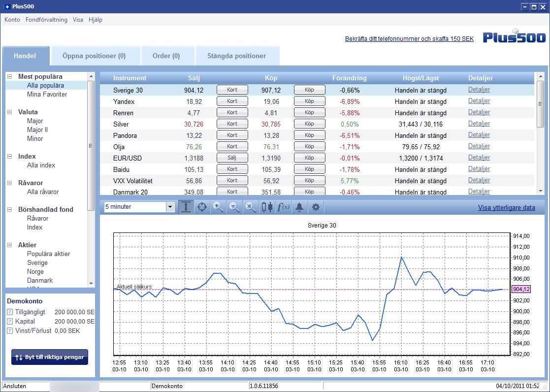
Task: Open the f(x) indicators tool
Action: (x=283, y=207)
